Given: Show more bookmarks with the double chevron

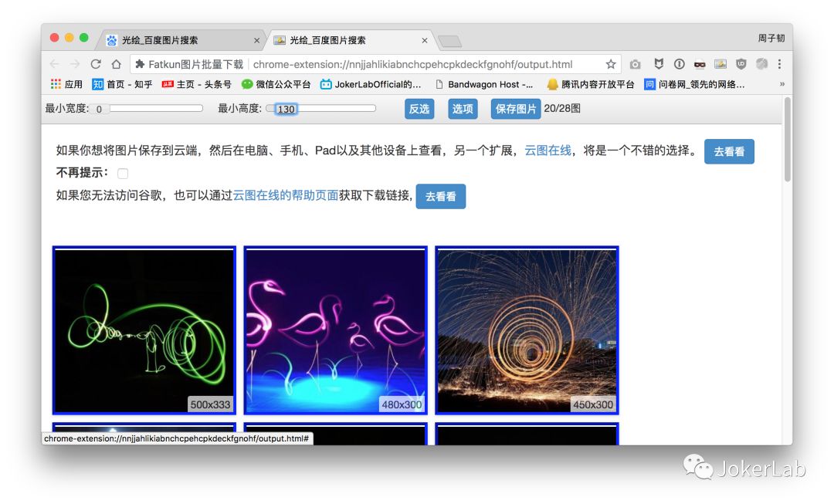Looking at the screenshot, I should tap(781, 84).
